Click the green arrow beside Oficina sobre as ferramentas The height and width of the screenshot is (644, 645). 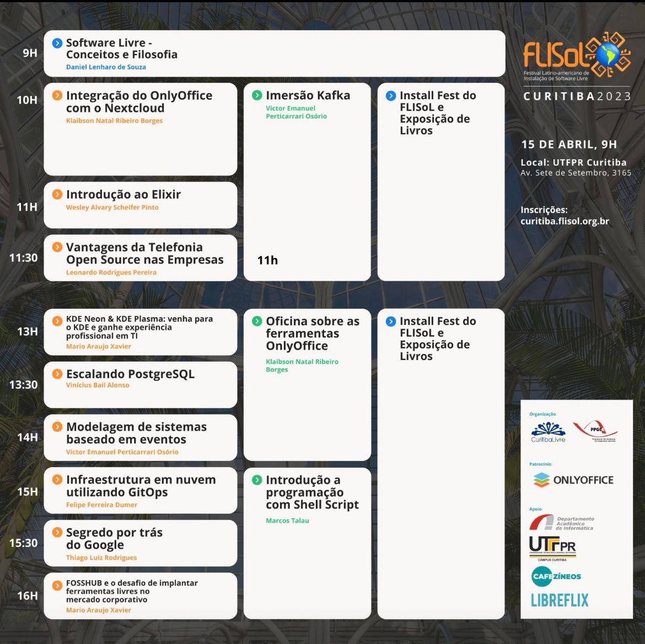tap(257, 321)
